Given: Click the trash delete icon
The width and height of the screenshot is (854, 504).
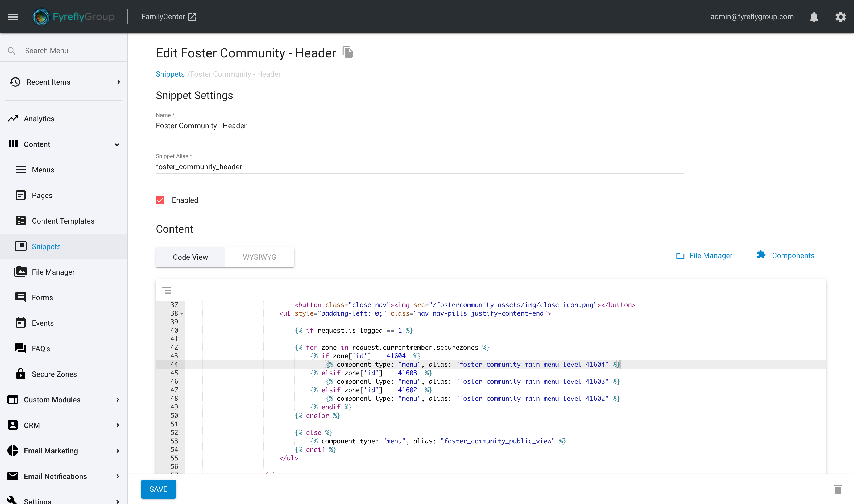Looking at the screenshot, I should pos(838,489).
